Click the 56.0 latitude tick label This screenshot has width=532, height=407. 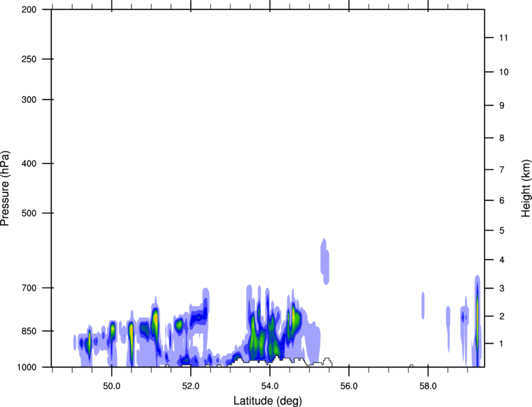coord(349,386)
